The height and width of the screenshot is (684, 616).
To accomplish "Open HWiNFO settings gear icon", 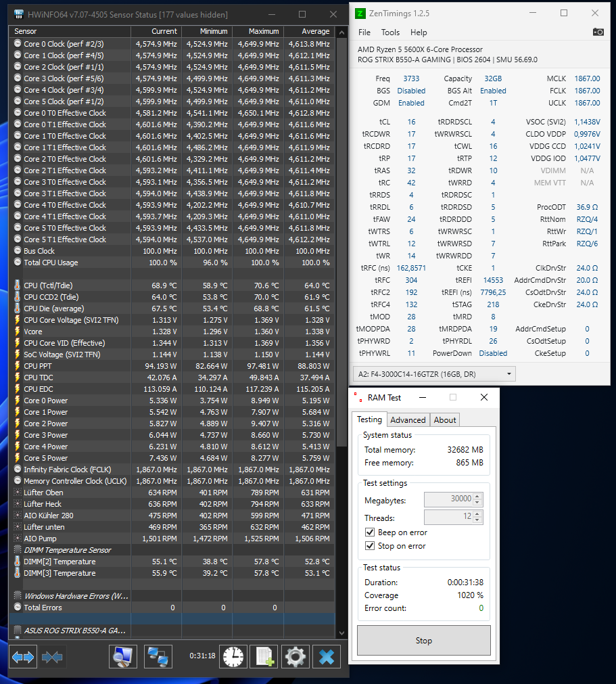I will point(295,656).
